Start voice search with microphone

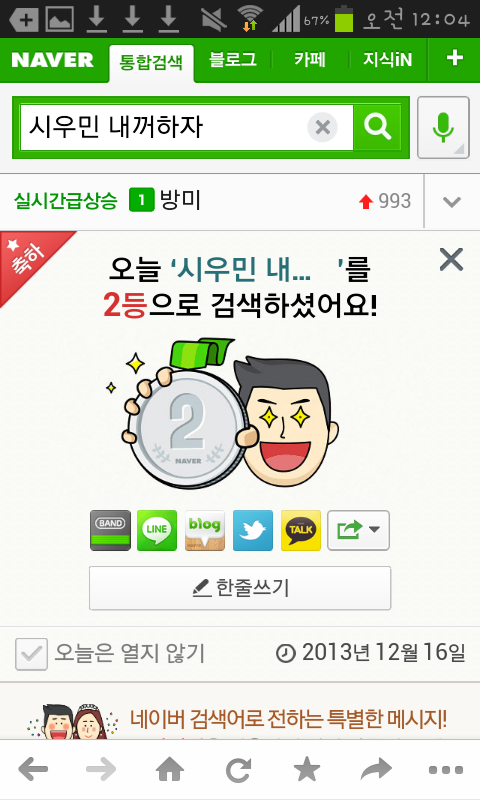(443, 128)
